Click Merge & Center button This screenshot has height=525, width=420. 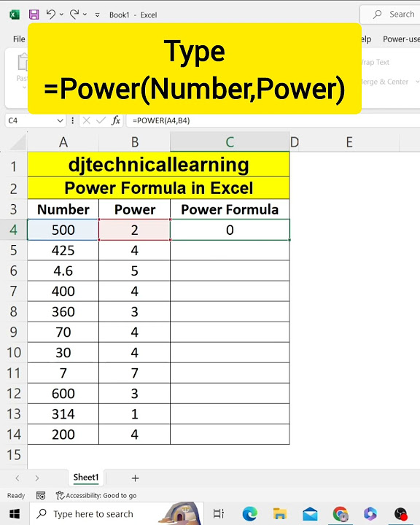coord(385,82)
